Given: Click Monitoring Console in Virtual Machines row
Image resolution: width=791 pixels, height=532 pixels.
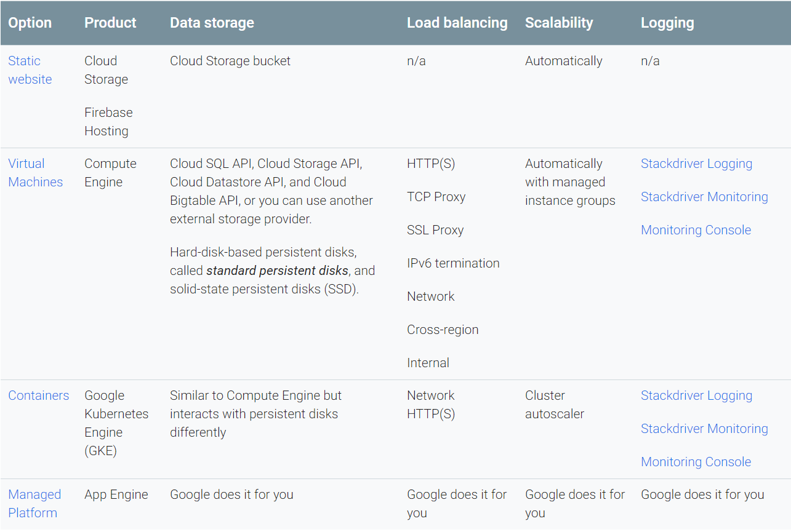Looking at the screenshot, I should pyautogui.click(x=696, y=230).
